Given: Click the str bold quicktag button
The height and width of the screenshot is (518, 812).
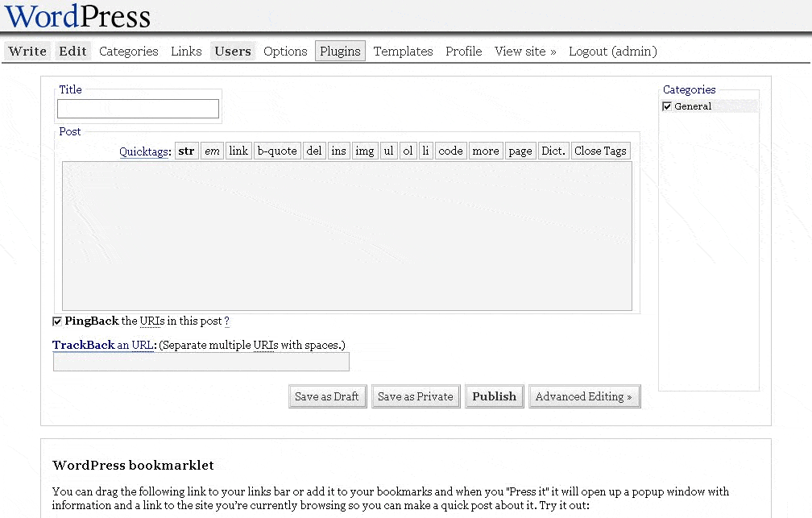Looking at the screenshot, I should point(187,151).
